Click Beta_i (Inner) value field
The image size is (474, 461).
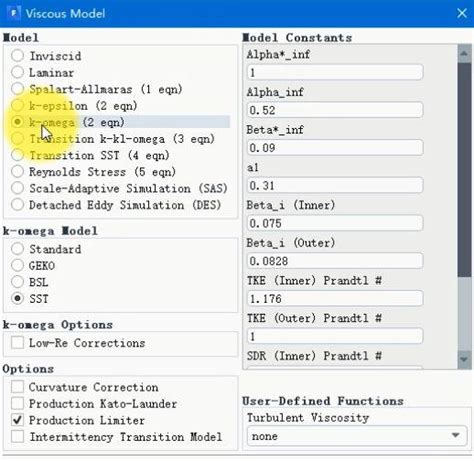point(335,223)
